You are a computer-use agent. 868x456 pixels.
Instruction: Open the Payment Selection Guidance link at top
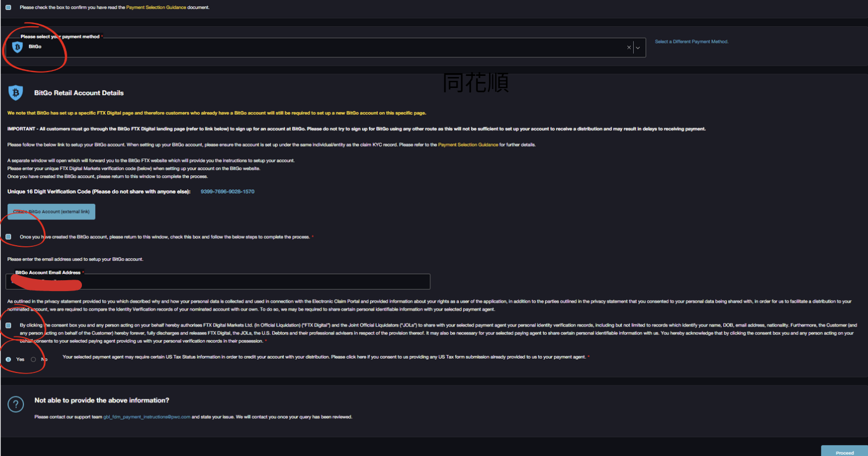coord(156,8)
